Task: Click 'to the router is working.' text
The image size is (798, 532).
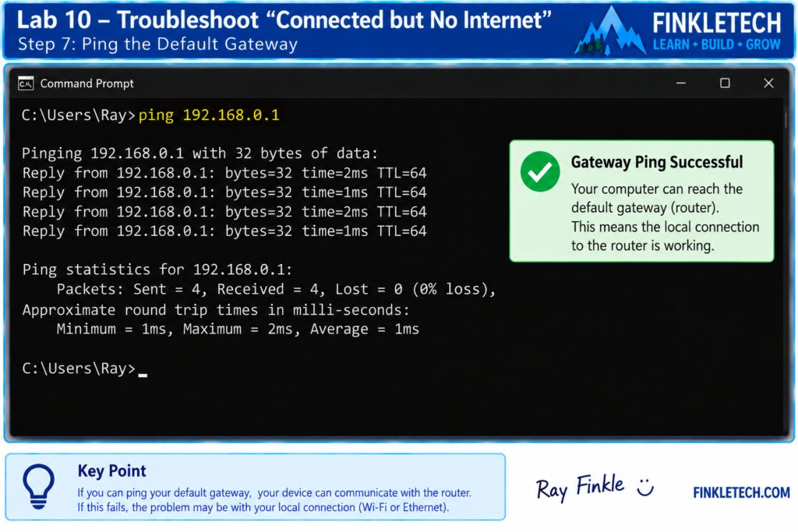Action: pyautogui.click(x=642, y=245)
